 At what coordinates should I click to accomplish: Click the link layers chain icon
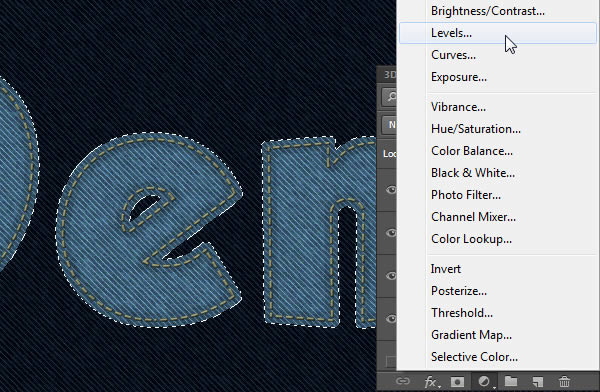click(403, 381)
